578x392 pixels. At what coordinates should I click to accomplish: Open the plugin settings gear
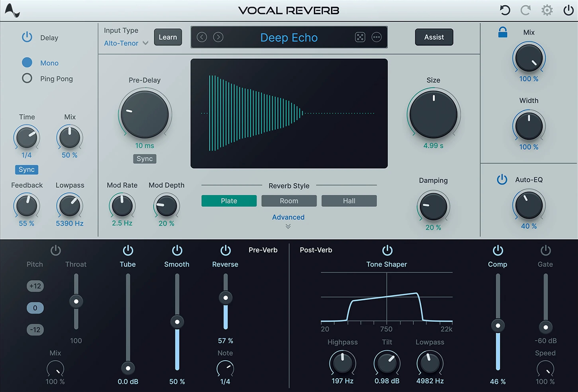[547, 10]
